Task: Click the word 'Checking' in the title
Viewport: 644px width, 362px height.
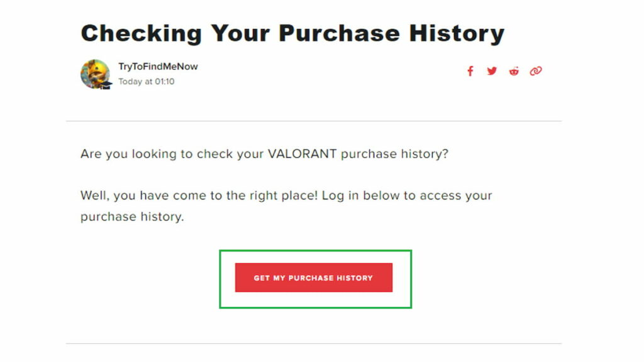Action: tap(141, 33)
